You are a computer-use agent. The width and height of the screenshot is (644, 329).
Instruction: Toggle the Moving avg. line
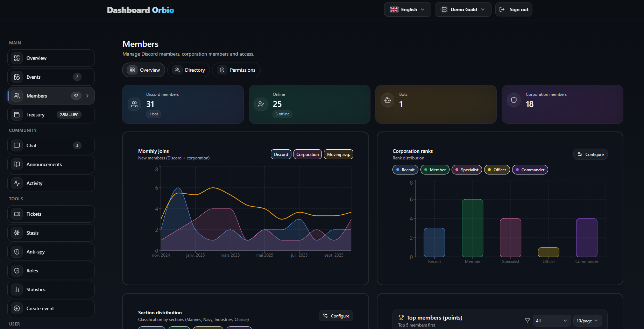[338, 155]
